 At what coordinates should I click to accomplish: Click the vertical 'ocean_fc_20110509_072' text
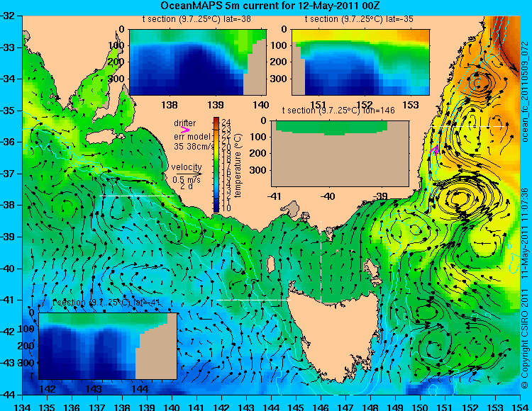click(525, 91)
